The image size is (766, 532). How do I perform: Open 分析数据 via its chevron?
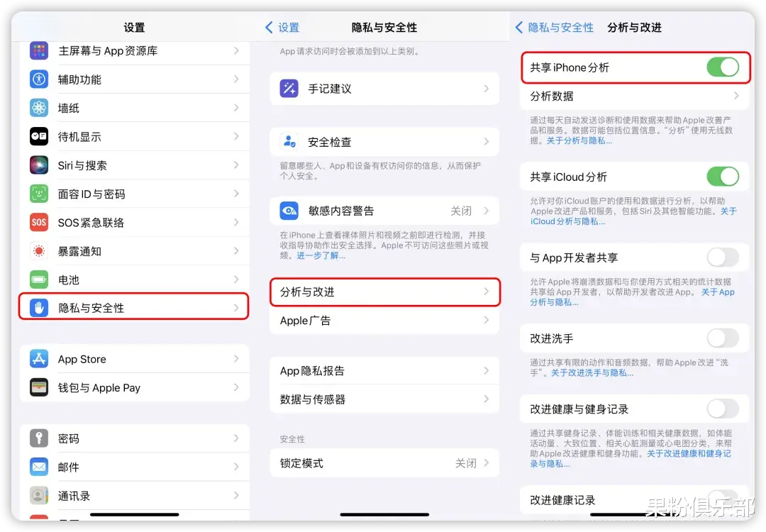click(736, 96)
